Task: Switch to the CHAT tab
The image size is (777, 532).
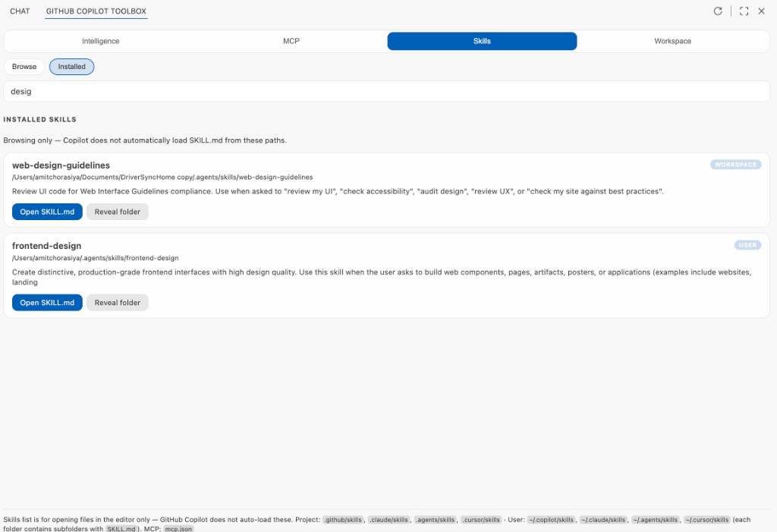Action: pyautogui.click(x=20, y=11)
